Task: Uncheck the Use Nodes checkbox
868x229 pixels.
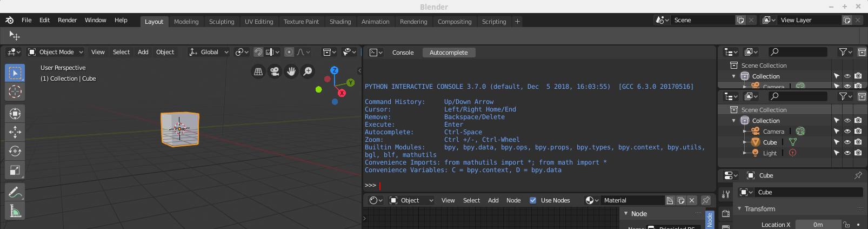Action: click(x=533, y=200)
